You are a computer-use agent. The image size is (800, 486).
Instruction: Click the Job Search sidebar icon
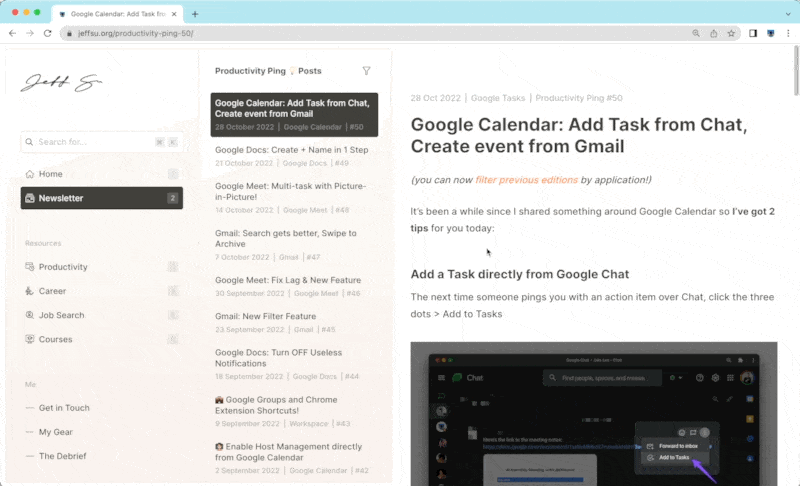(x=30, y=315)
